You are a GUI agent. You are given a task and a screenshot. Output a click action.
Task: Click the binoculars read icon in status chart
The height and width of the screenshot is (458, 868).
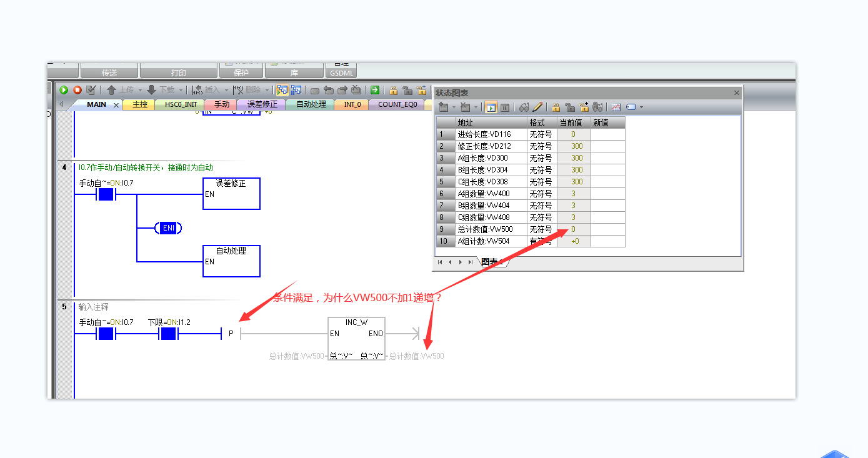tap(524, 107)
